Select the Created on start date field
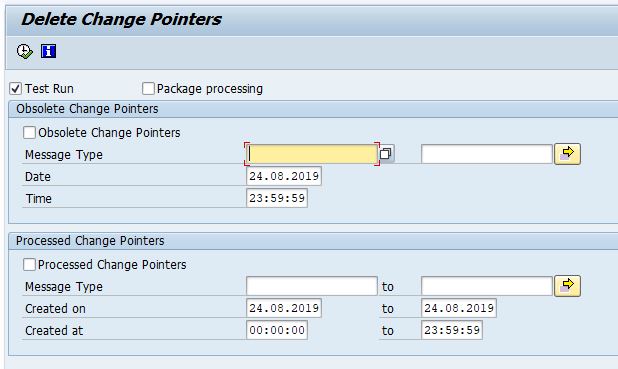 point(284,308)
